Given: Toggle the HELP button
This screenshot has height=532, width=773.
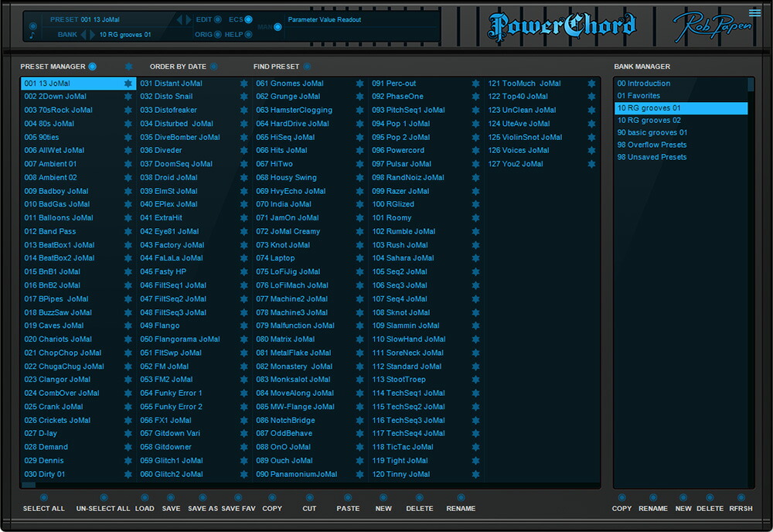Looking at the screenshot, I should 248,35.
